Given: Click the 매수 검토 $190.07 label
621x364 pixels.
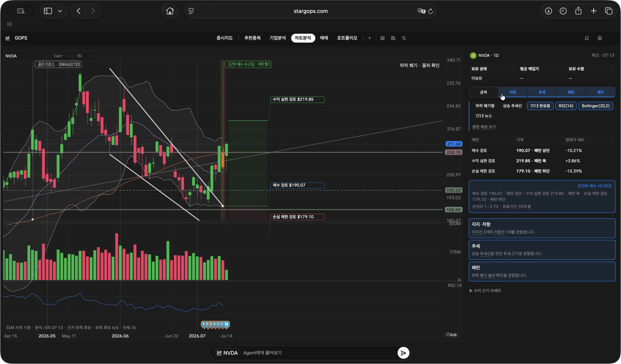Looking at the screenshot, I should click(x=297, y=185).
